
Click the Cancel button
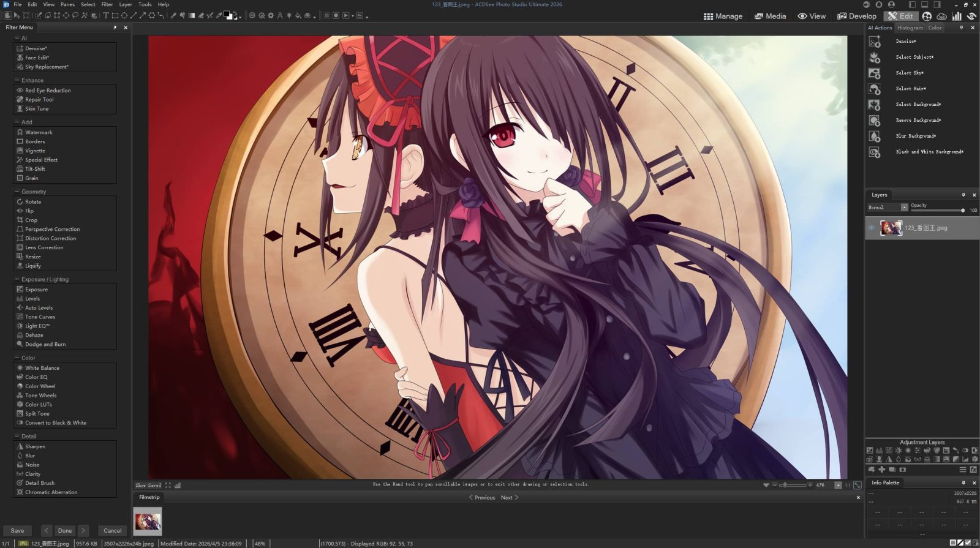113,530
